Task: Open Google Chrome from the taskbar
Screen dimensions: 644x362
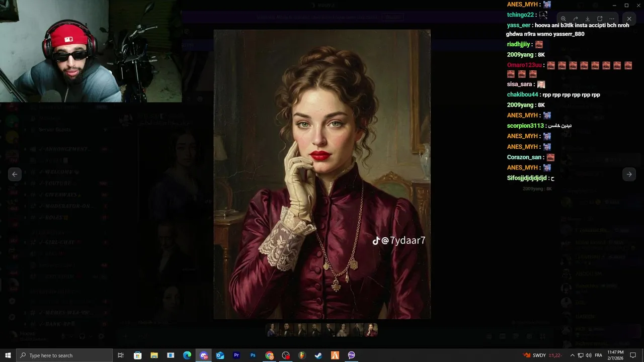Action: coord(270,355)
